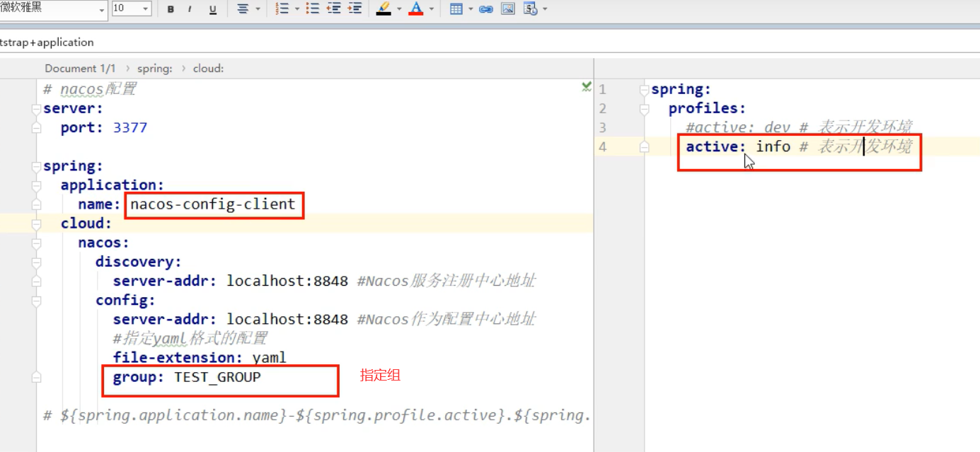Increase the paragraph indent
980x452 pixels.
pos(355,9)
